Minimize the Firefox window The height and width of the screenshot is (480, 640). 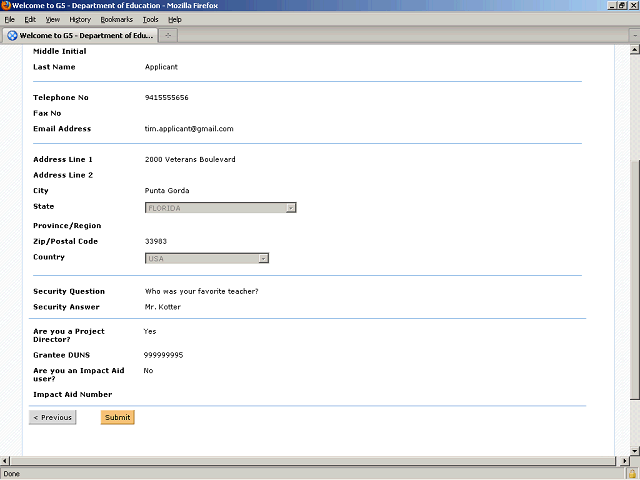(612, 5)
